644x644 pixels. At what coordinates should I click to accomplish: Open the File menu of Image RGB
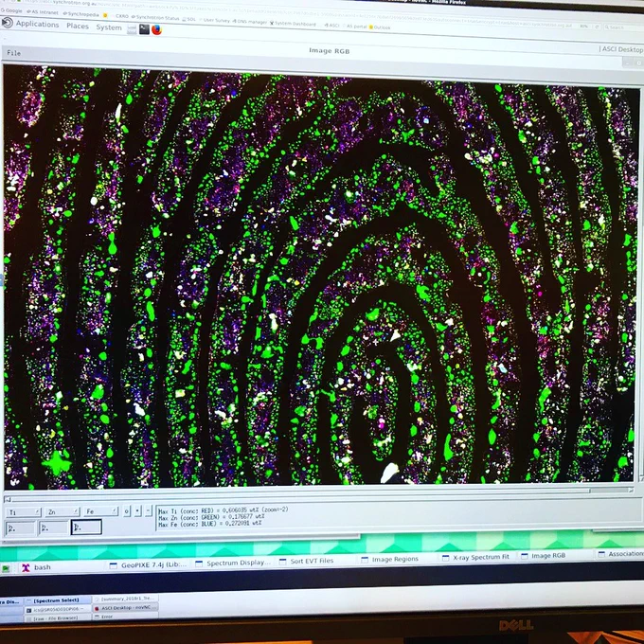tap(13, 53)
